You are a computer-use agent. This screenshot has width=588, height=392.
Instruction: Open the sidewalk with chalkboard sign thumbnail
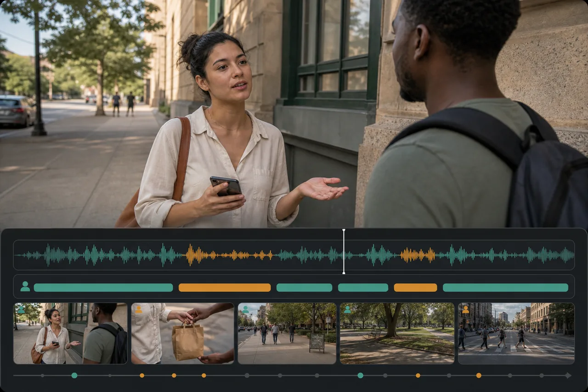coord(287,333)
